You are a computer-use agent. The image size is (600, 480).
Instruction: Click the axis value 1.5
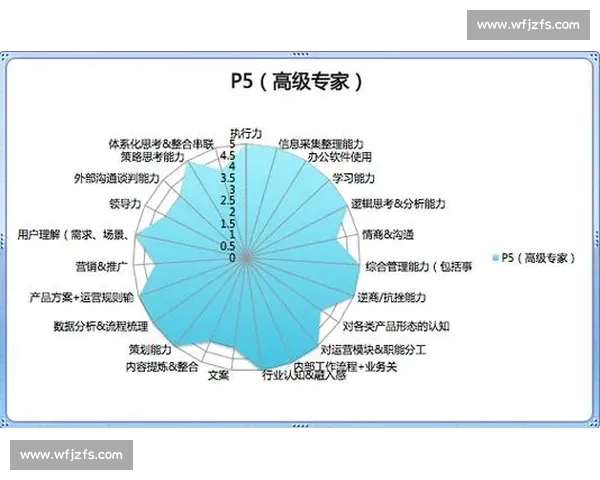click(228, 223)
